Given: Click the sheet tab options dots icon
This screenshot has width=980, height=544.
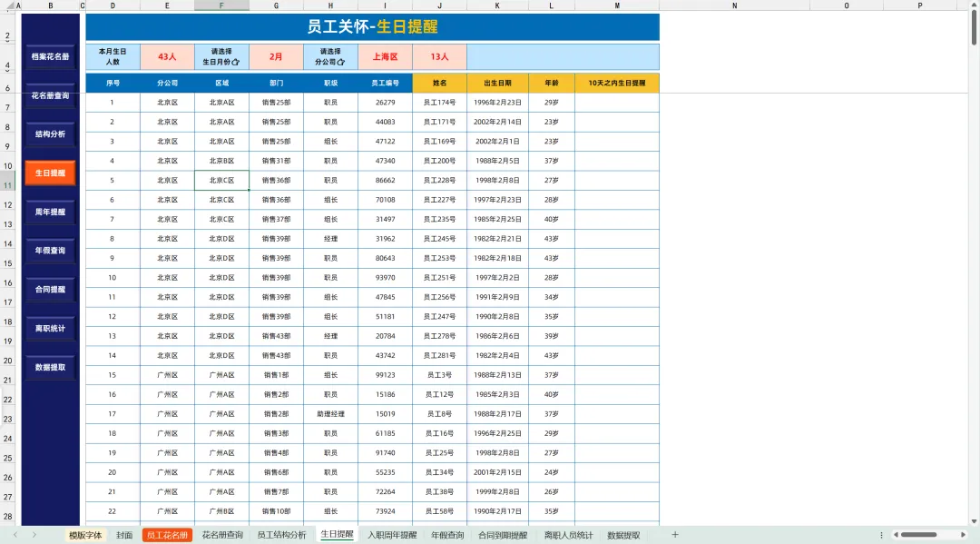Looking at the screenshot, I should 881,535.
